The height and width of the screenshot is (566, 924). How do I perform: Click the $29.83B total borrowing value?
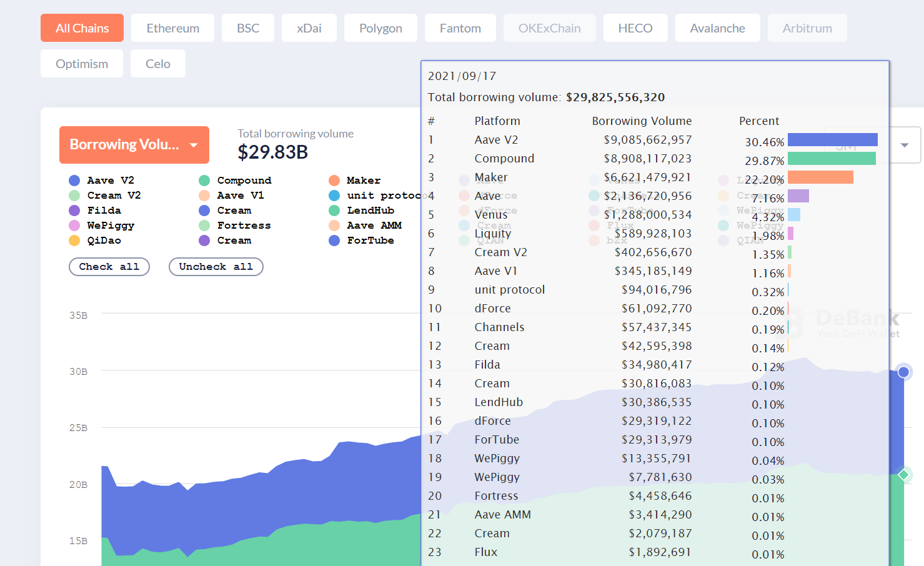click(273, 152)
